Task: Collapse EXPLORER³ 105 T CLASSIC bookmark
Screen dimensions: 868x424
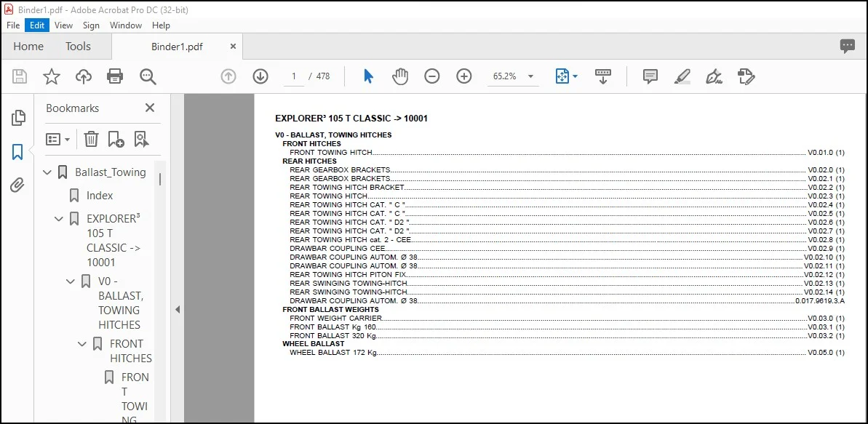Action: pos(59,219)
